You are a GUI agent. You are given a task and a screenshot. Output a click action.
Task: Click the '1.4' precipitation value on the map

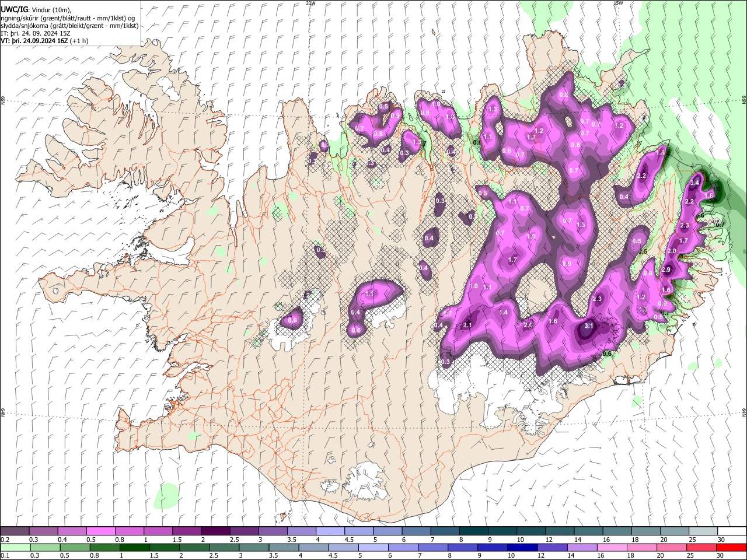[504, 313]
